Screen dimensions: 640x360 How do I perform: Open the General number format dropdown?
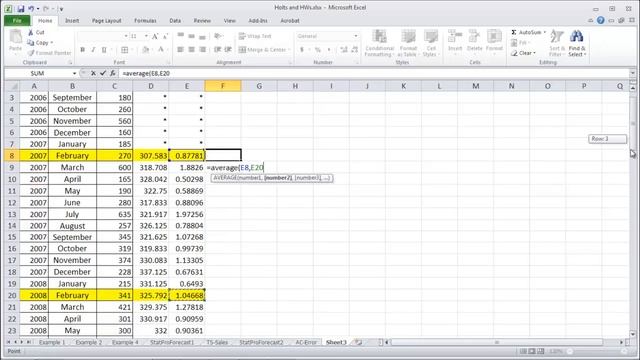point(356,36)
